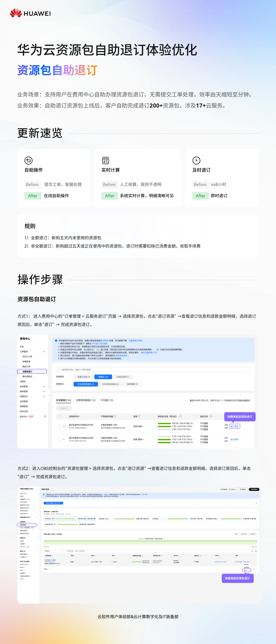The image size is (276, 644).
Task: Select the 1,000,000 GB 标准存储包 (单AZ) usage card
Action: click(70, 519)
